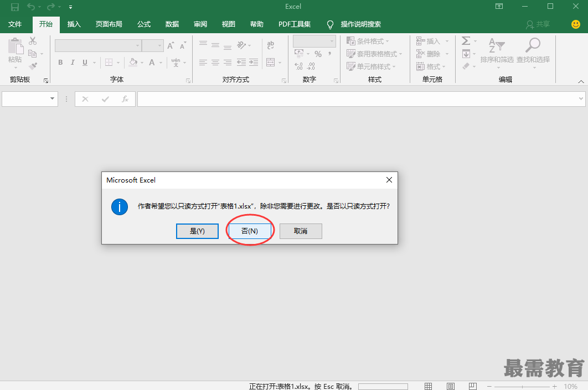This screenshot has width=588, height=390.
Task: Click the Font Color A icon
Action: 152,63
